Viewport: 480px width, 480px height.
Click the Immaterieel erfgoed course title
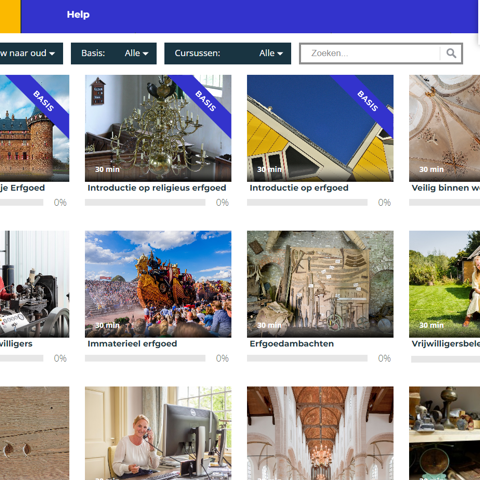(132, 344)
